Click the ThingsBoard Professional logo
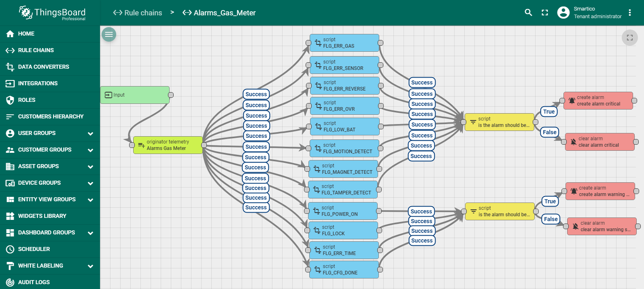 pyautogui.click(x=53, y=13)
